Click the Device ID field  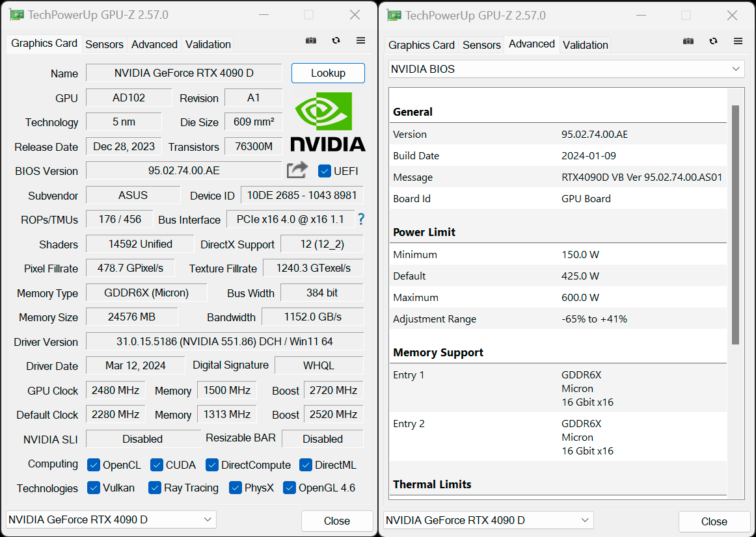[302, 195]
